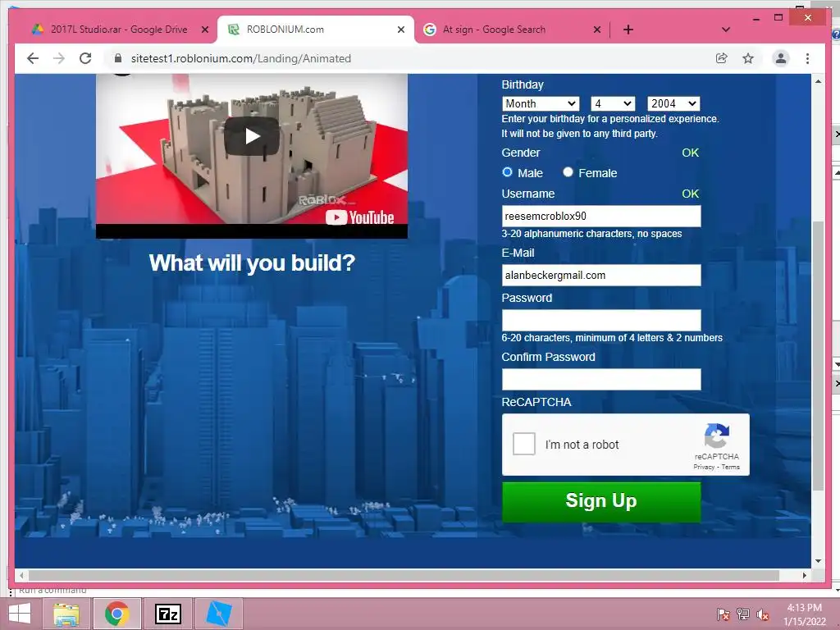840x630 pixels.
Task: Open Chrome three-dot menu
Action: coord(807,58)
